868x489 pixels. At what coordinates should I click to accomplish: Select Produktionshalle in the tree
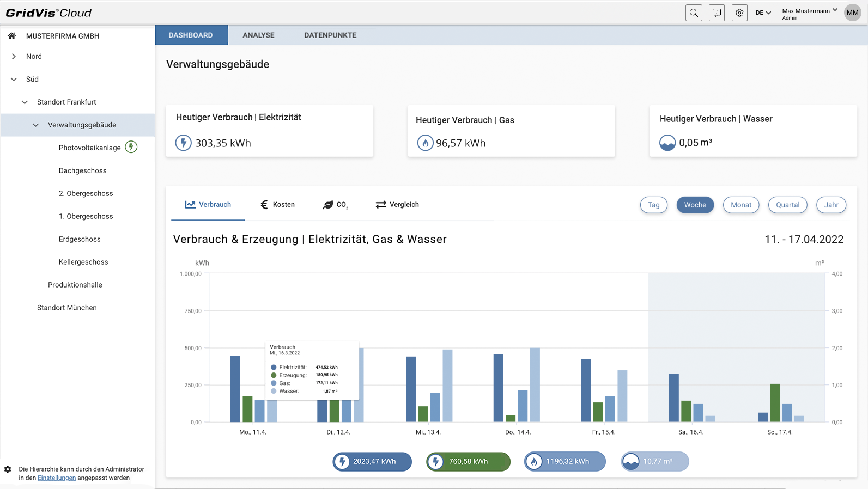[75, 285]
